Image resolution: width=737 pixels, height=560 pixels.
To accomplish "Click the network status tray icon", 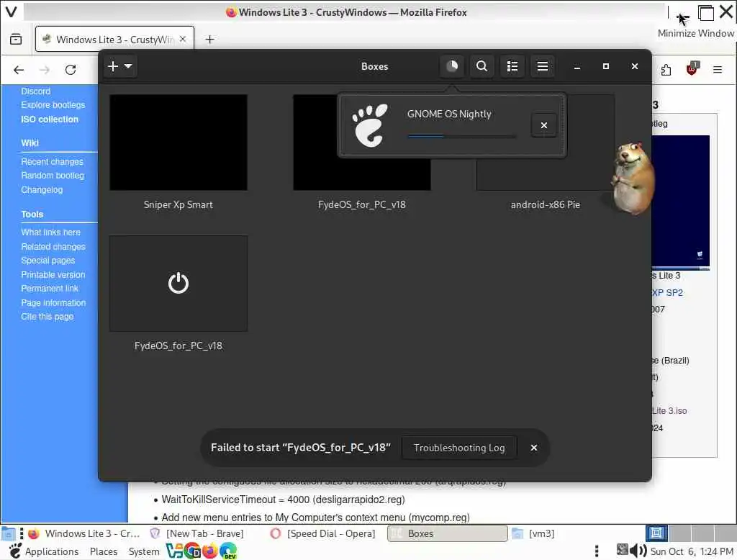I will 622,550.
